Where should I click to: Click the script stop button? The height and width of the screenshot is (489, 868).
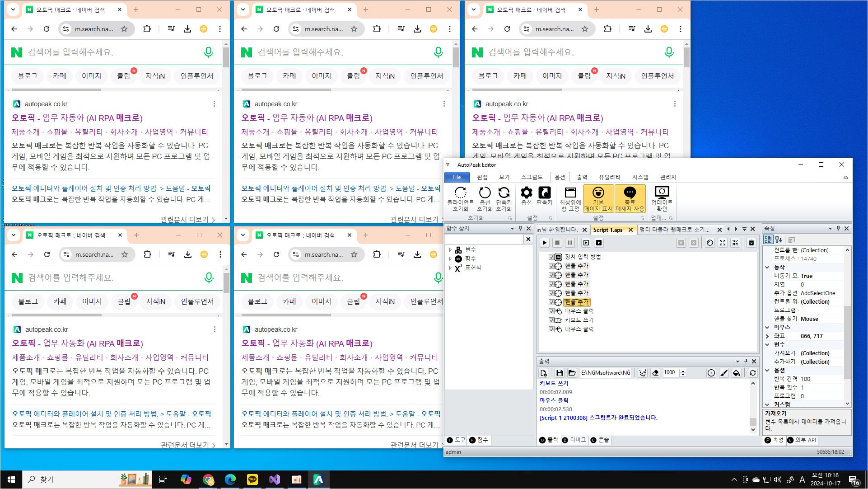557,243
